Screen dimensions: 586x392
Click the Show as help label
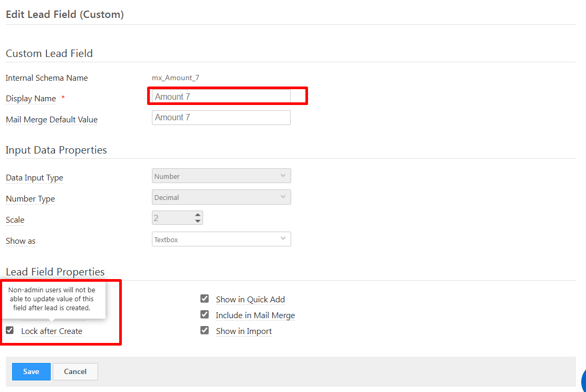21,241
